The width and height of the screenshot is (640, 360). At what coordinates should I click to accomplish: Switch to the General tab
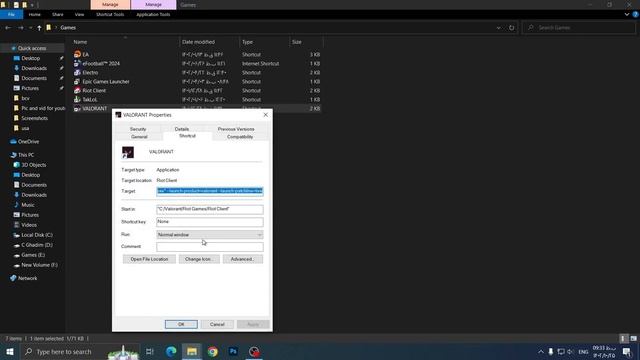(x=139, y=137)
